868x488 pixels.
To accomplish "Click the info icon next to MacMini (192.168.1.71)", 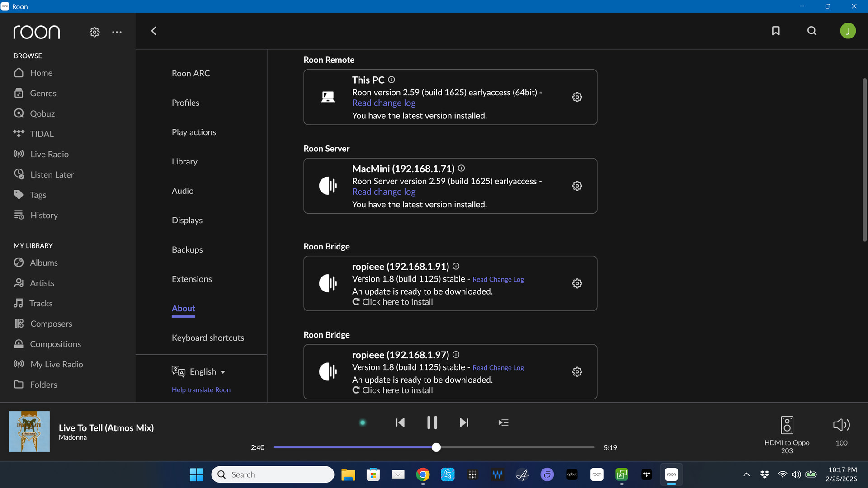I will tap(461, 168).
